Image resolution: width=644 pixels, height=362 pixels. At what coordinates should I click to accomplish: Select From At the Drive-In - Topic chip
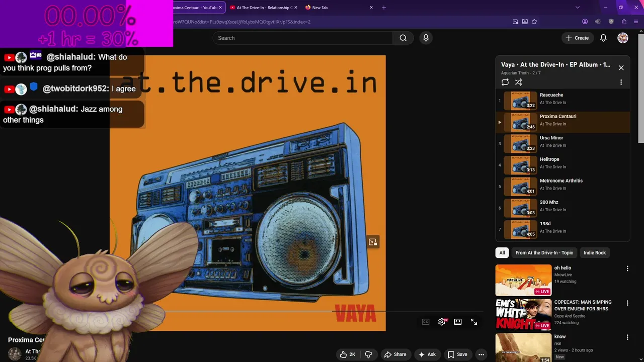click(544, 253)
